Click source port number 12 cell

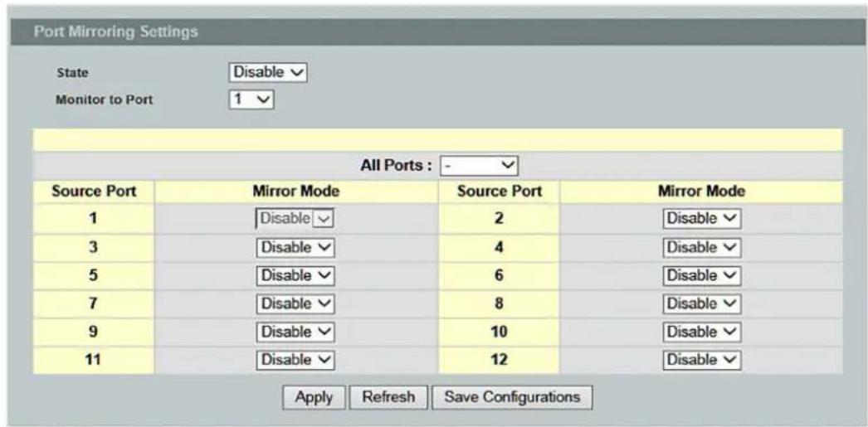coord(498,360)
